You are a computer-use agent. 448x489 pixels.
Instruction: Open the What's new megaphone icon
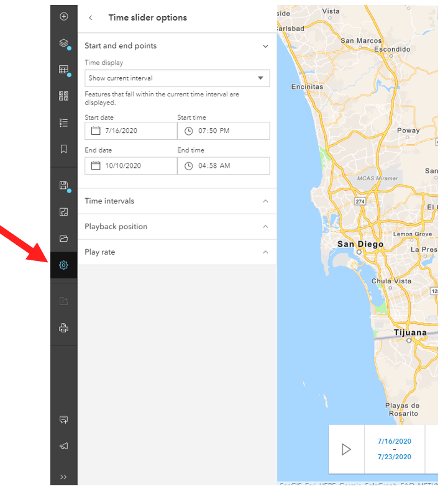pyautogui.click(x=63, y=446)
